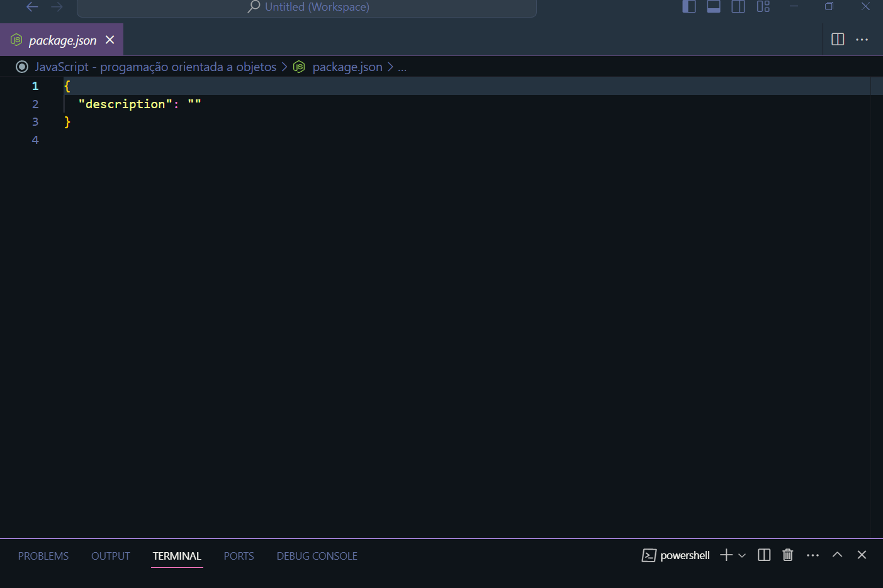This screenshot has width=883, height=588.
Task: Switch to the OUTPUT panel tab
Action: click(111, 556)
